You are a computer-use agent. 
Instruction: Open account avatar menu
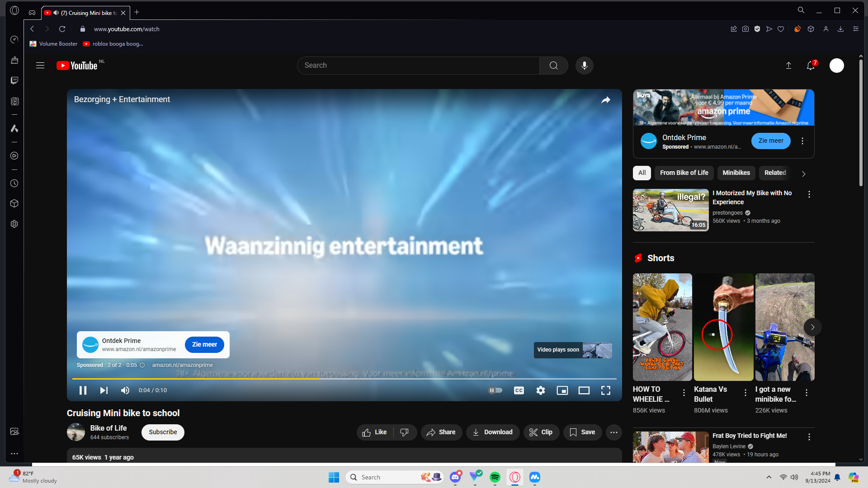pos(837,66)
